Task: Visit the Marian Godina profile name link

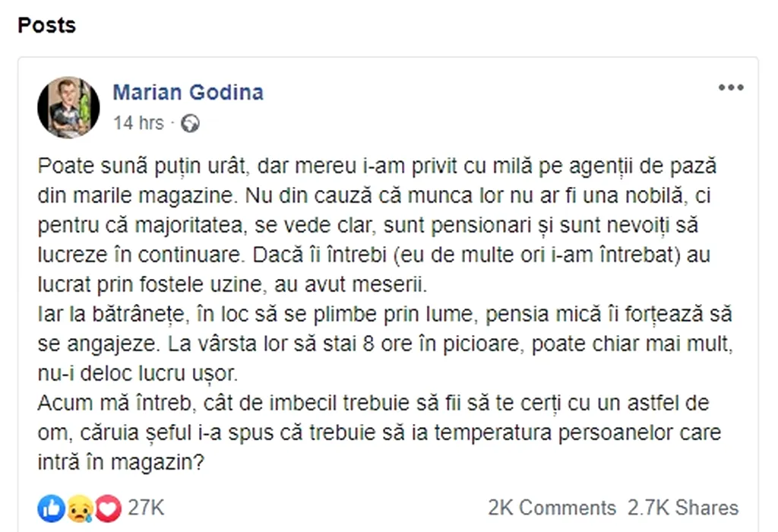Action: [188, 93]
